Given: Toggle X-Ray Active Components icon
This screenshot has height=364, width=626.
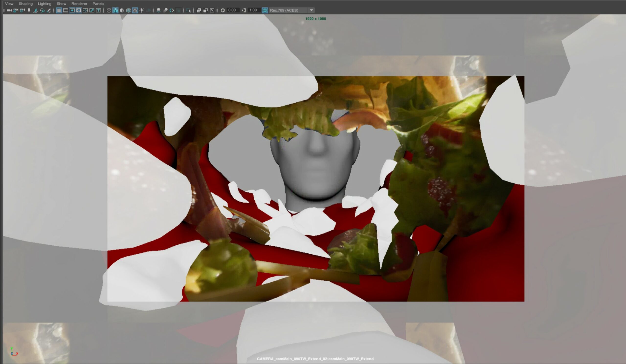Looking at the screenshot, I should tap(205, 10).
